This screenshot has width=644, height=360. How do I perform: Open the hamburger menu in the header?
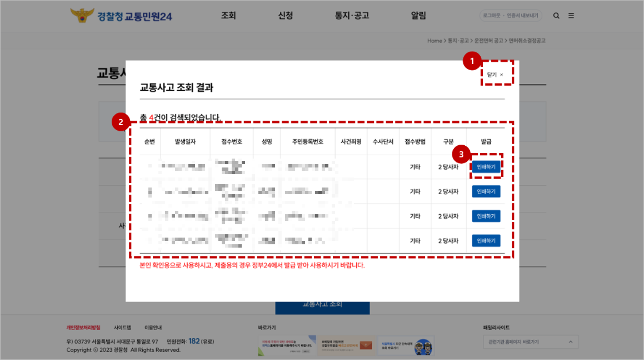click(571, 16)
